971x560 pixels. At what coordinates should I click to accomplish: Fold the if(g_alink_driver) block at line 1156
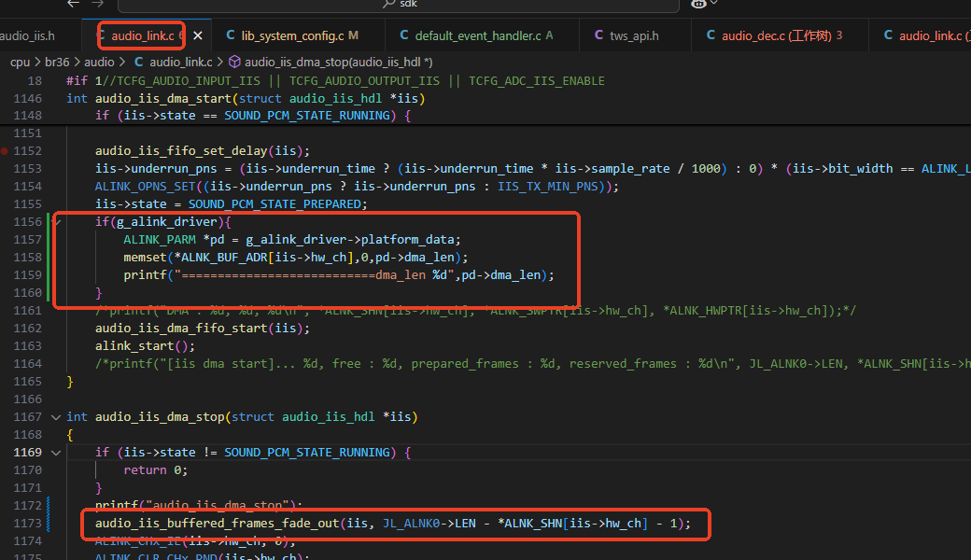58,222
